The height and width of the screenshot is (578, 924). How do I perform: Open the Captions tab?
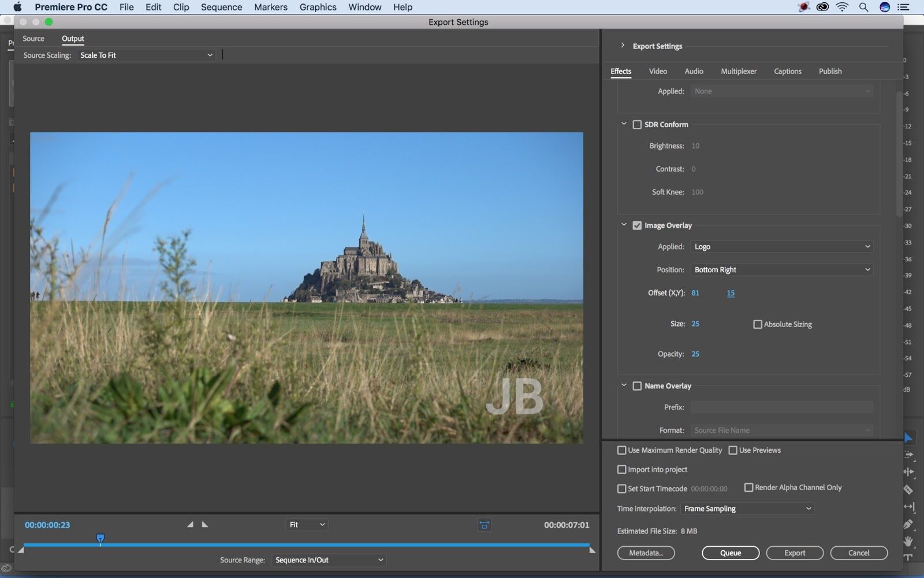788,71
